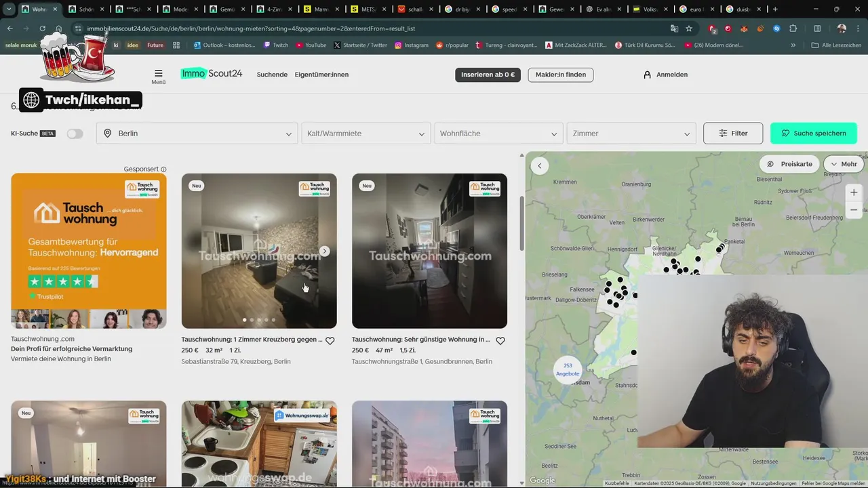The height and width of the screenshot is (488, 868).
Task: Open the YouTube bookmark
Action: click(311, 45)
